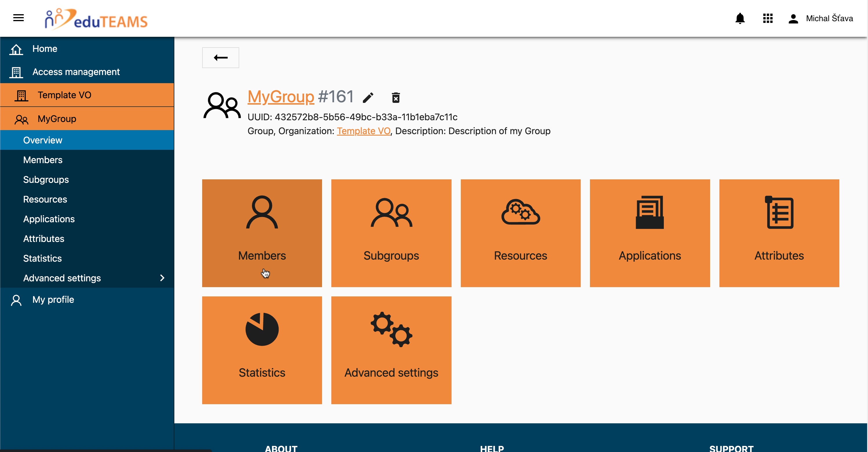Open Resources in sidebar submenu
Image resolution: width=868 pixels, height=452 pixels.
(87, 199)
